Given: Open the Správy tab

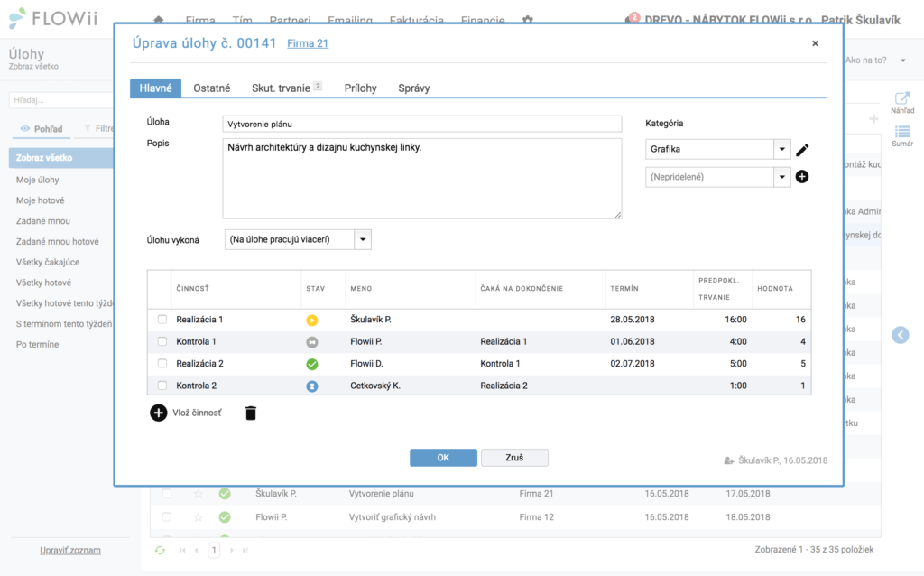Looking at the screenshot, I should coord(413,88).
